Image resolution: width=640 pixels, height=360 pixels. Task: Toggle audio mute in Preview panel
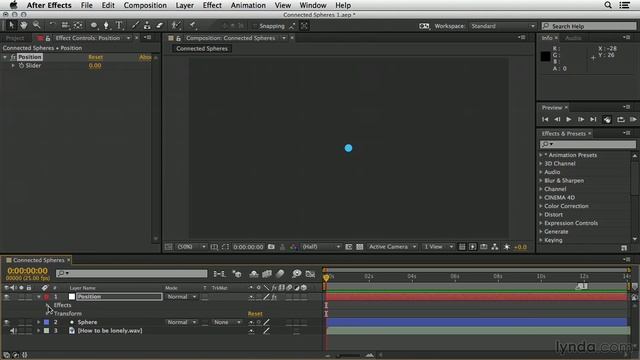[x=607, y=119]
